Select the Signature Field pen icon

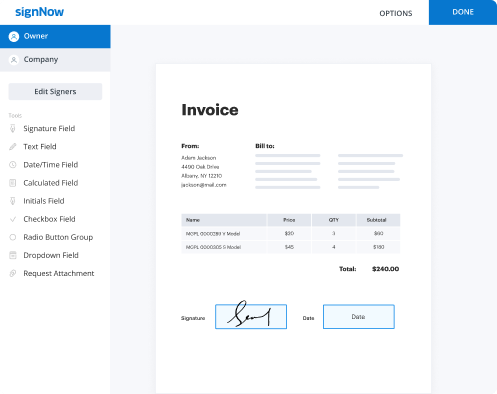13,128
